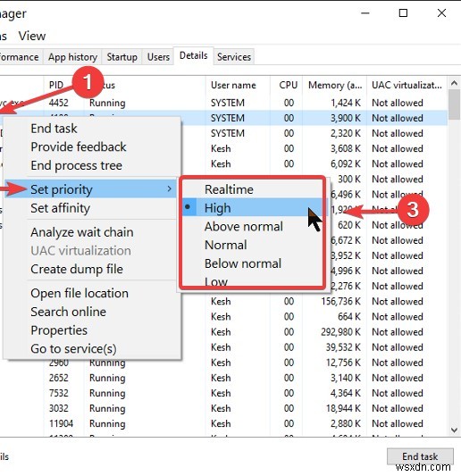Click memory value 12,756 K
The height and width of the screenshot is (476, 461).
coord(343,363)
